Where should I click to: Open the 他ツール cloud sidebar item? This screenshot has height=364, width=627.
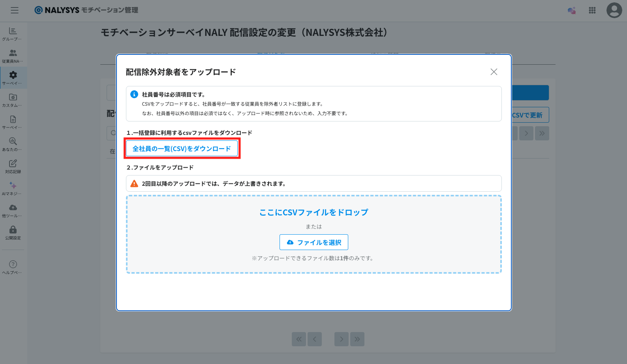coord(13,211)
